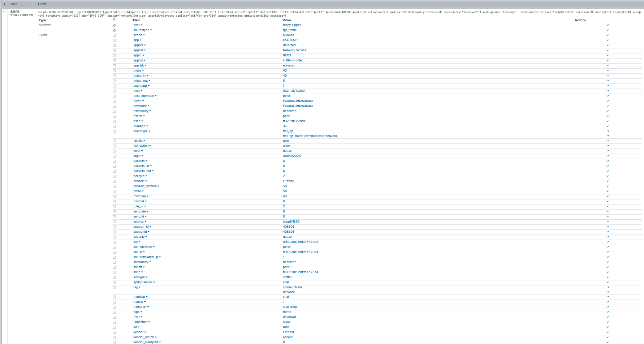This screenshot has width=644, height=344.
Task: Open the Actions chevron for the dstcountry row
Action: point(608,111)
